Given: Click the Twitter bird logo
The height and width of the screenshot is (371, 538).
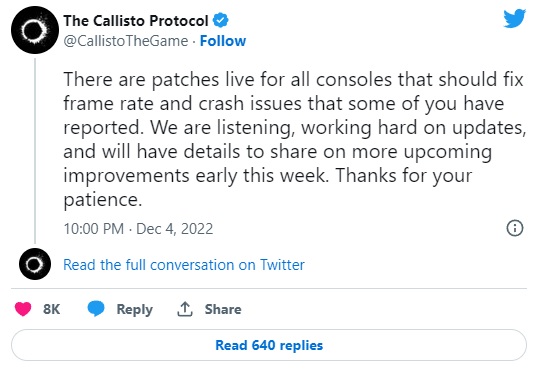Looking at the screenshot, I should 514,19.
